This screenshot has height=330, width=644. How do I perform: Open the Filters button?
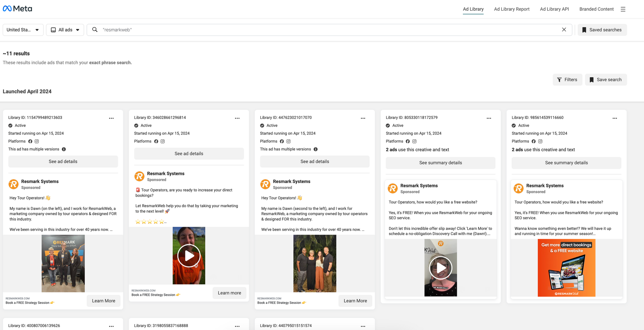[567, 80]
